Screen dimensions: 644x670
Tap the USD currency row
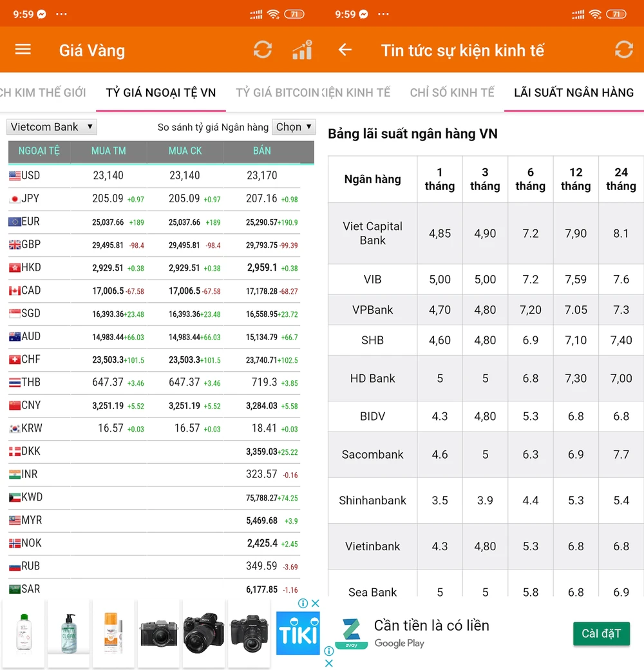pyautogui.click(x=155, y=175)
